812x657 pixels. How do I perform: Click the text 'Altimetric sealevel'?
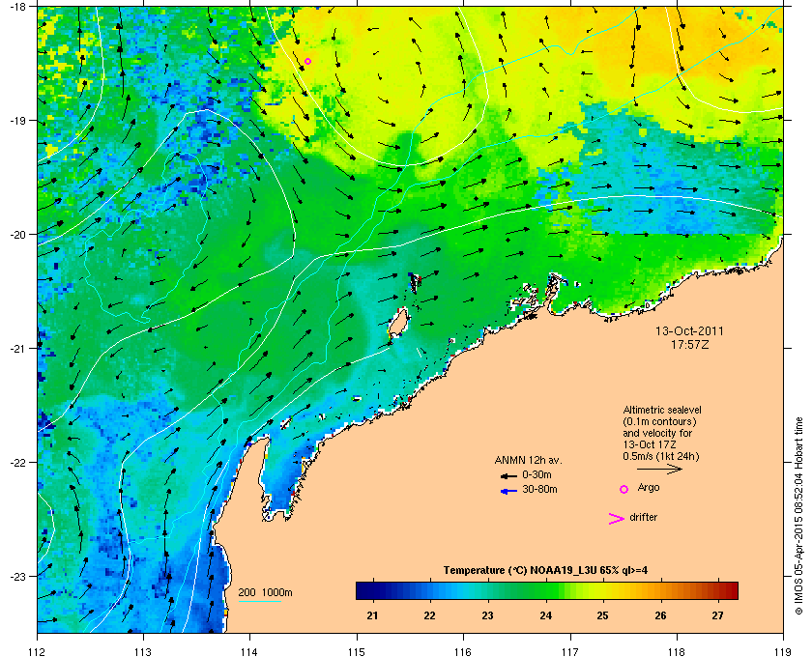pos(662,410)
